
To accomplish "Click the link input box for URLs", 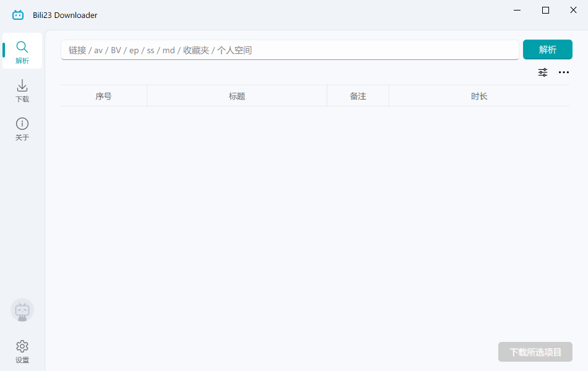I will [289, 49].
